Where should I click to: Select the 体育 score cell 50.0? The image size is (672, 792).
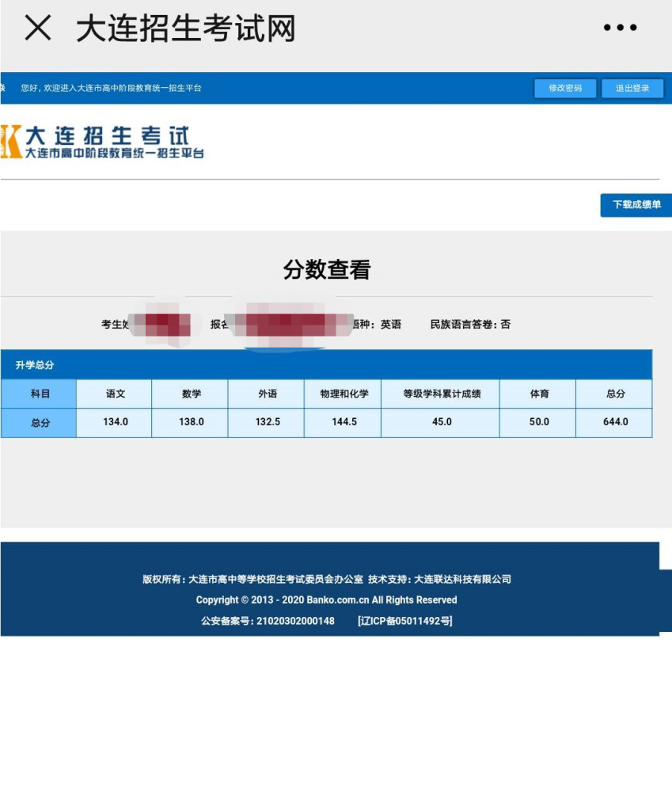[x=537, y=421]
